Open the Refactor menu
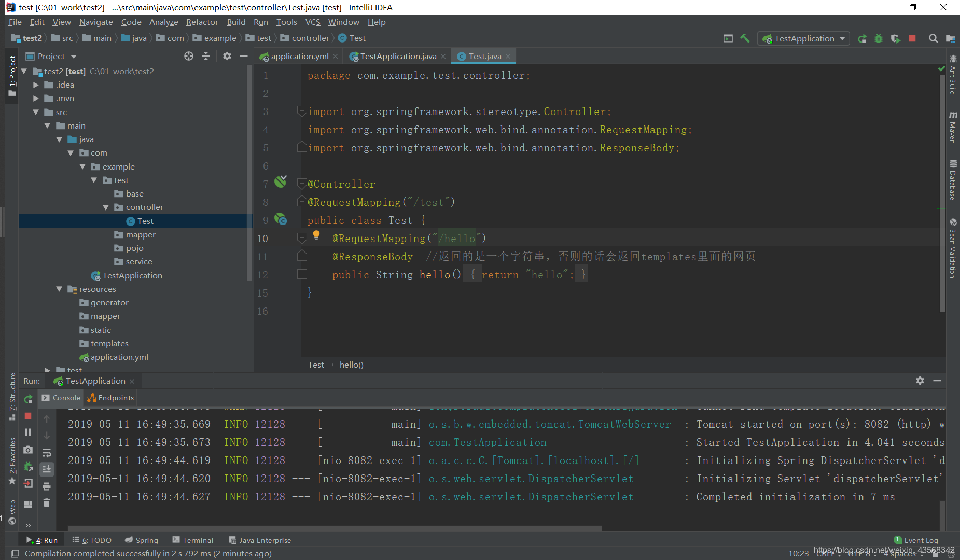The image size is (960, 560). coord(202,22)
